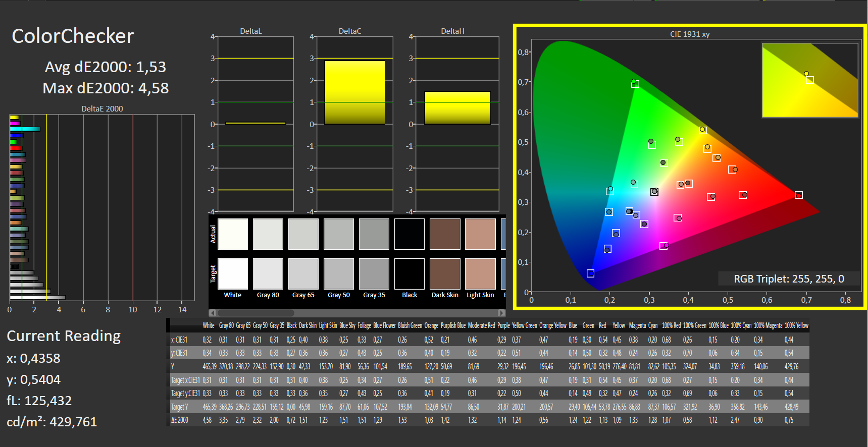The height and width of the screenshot is (447, 868).
Task: Click the yellow measurement dot in CIE inset
Action: [x=806, y=74]
